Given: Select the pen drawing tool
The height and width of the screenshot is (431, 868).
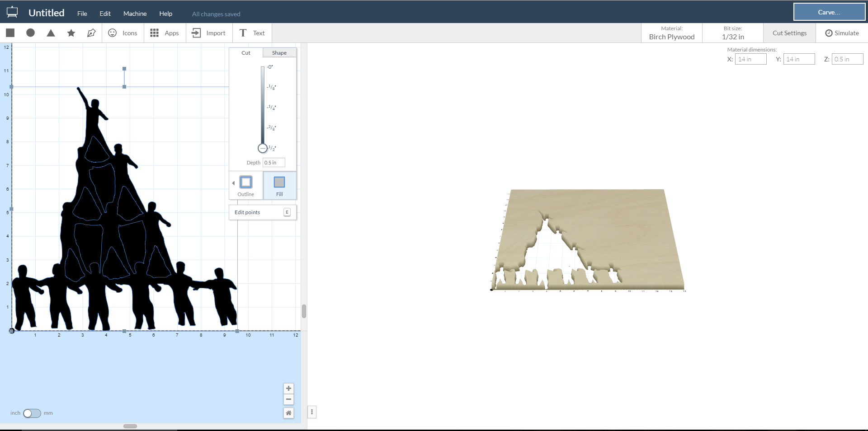Looking at the screenshot, I should coord(91,33).
